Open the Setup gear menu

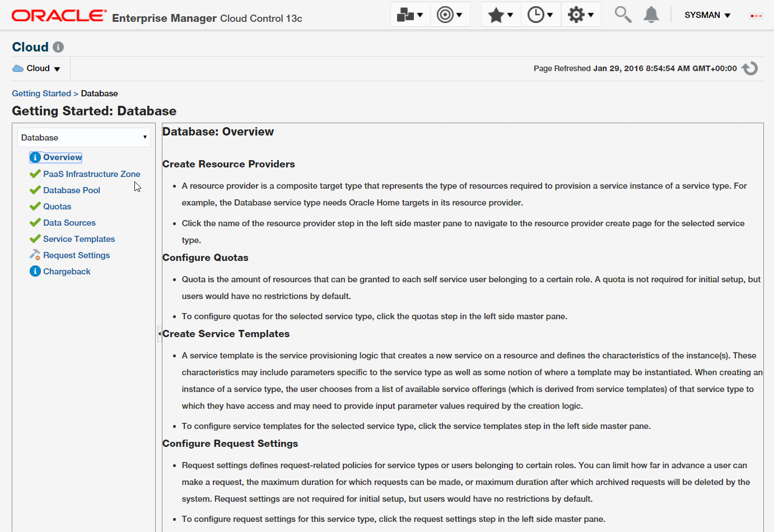580,15
